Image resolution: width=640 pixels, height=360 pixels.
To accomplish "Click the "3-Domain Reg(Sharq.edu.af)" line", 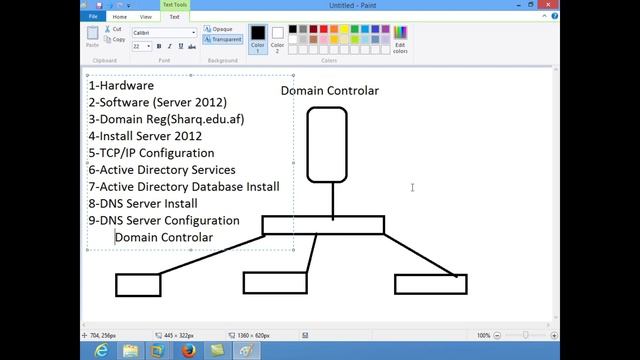I will 167,119.
